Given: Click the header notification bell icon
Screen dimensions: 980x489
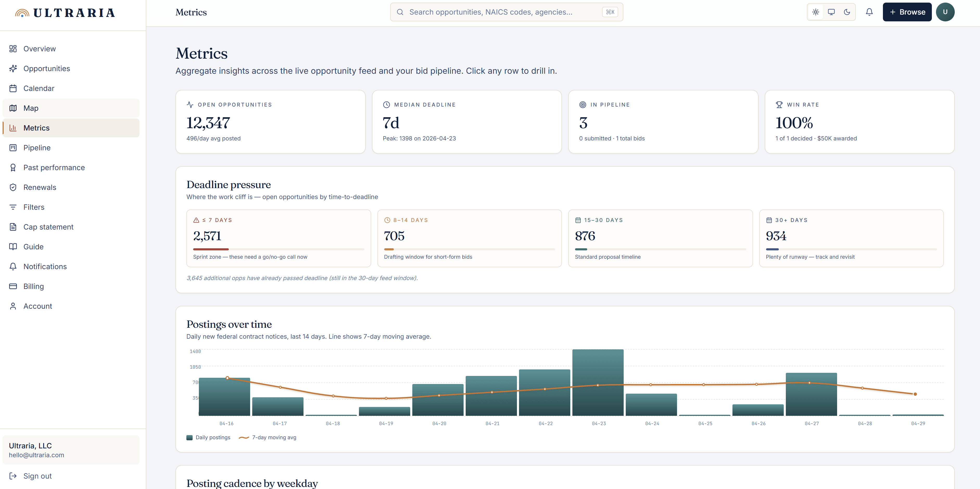Looking at the screenshot, I should click(869, 12).
